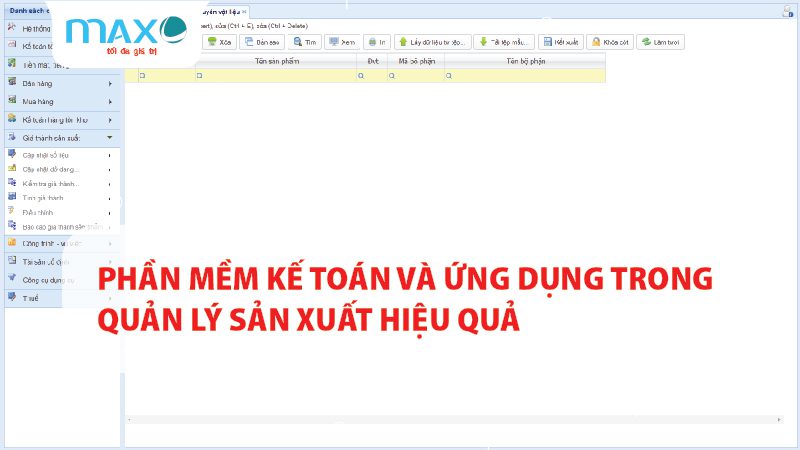Click the Xem view toolbar button

[x=342, y=42]
